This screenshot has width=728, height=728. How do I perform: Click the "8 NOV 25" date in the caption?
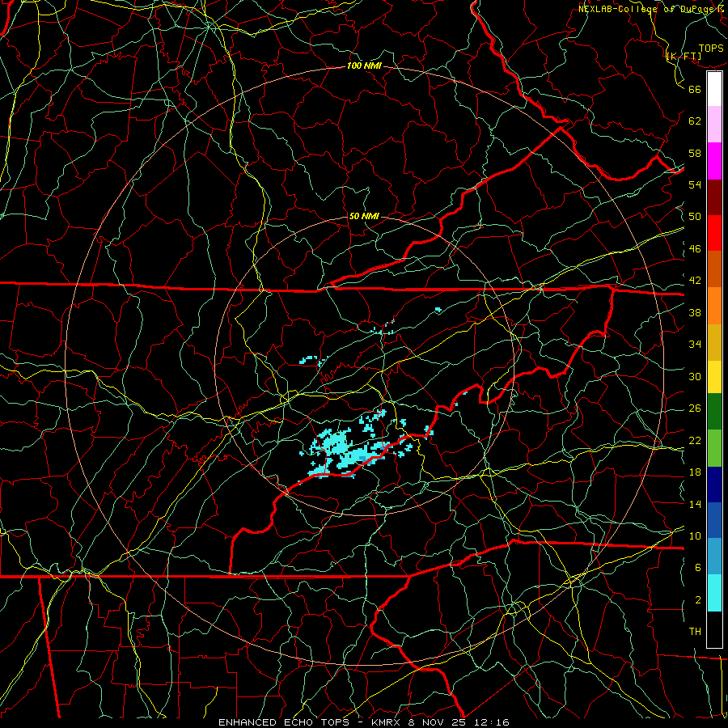438,722
